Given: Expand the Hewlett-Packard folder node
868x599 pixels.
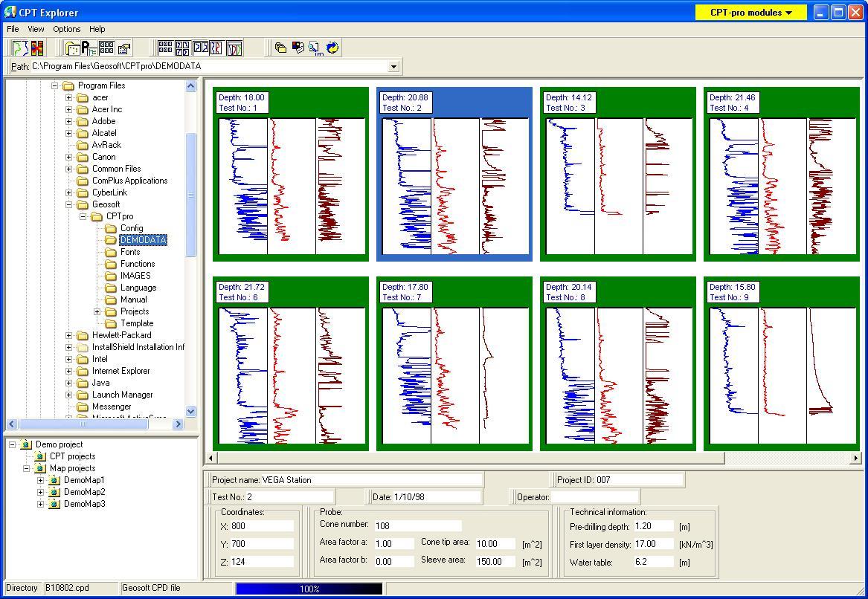Looking at the screenshot, I should (68, 335).
